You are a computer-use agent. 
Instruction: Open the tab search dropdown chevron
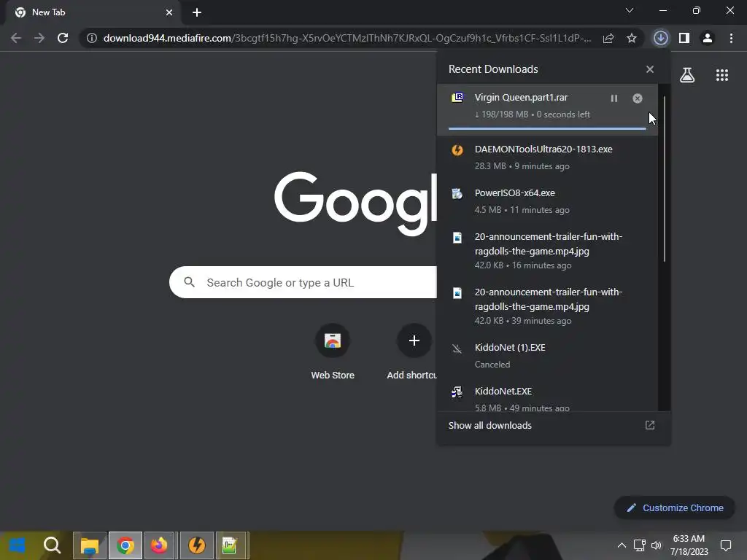pyautogui.click(x=630, y=10)
